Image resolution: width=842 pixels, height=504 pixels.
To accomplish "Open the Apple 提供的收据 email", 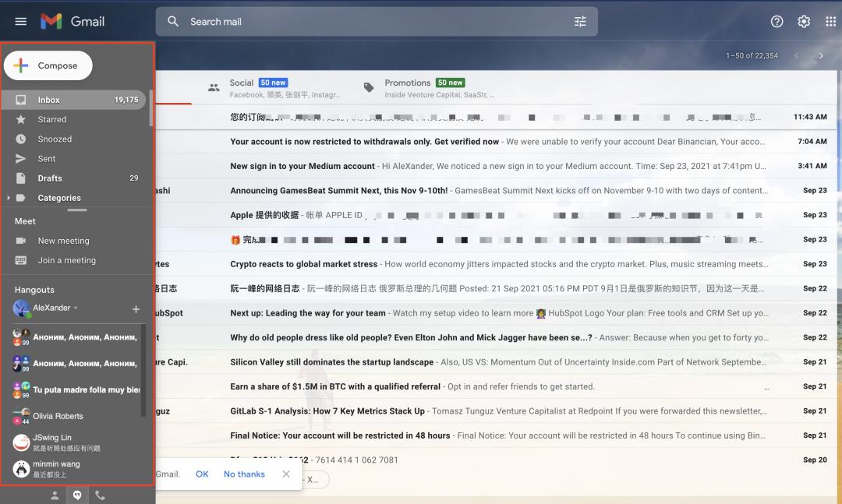I will click(497, 215).
